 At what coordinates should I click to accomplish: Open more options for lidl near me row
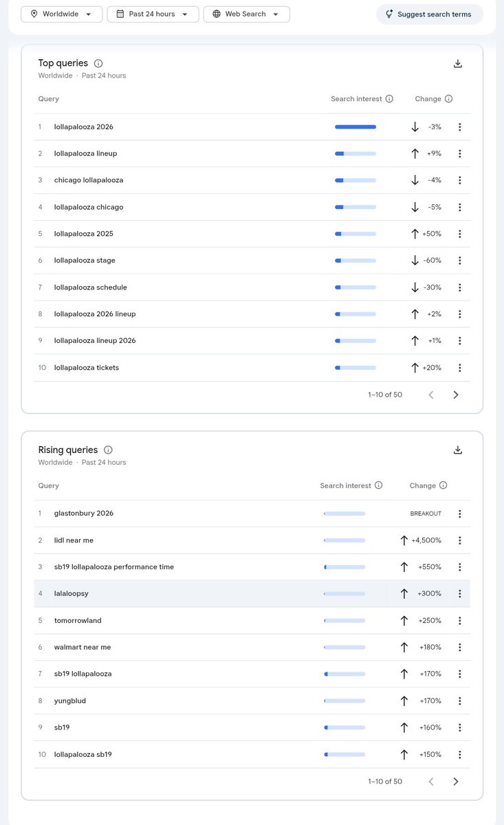(x=459, y=540)
